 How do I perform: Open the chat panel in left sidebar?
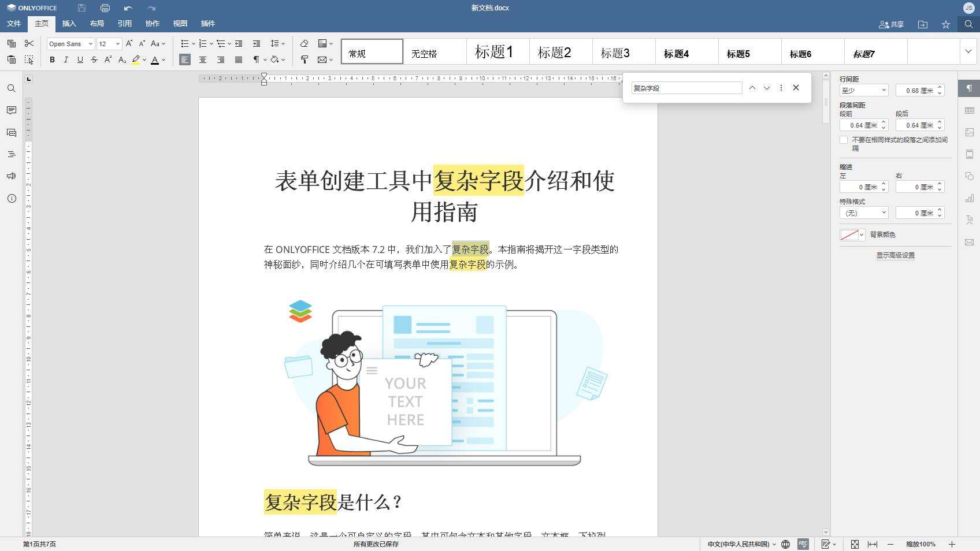coord(11,132)
